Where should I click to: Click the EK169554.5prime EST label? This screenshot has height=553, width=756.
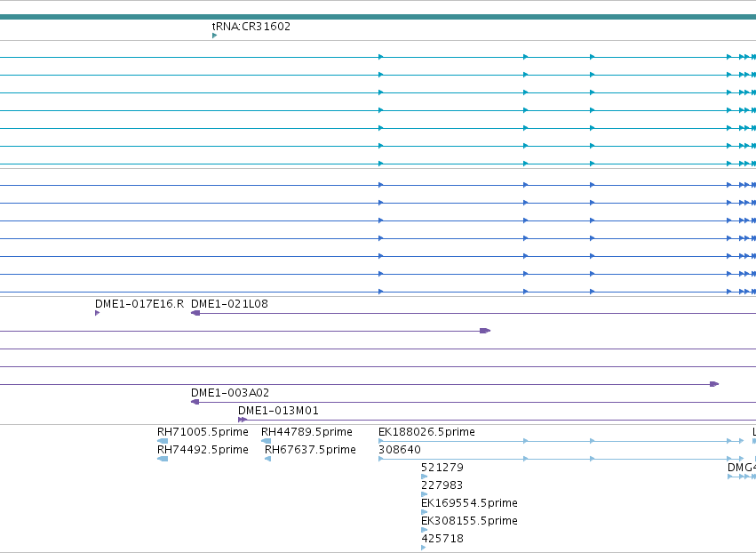point(469,503)
